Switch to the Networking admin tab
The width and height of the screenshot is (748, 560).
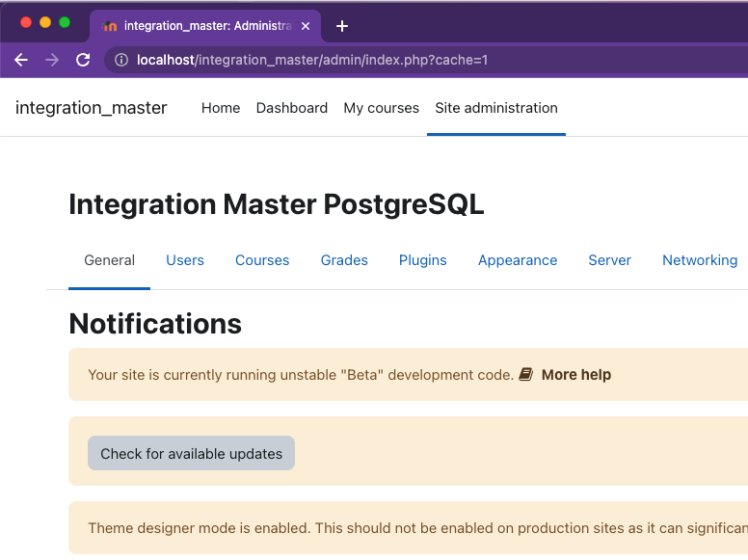[700, 260]
